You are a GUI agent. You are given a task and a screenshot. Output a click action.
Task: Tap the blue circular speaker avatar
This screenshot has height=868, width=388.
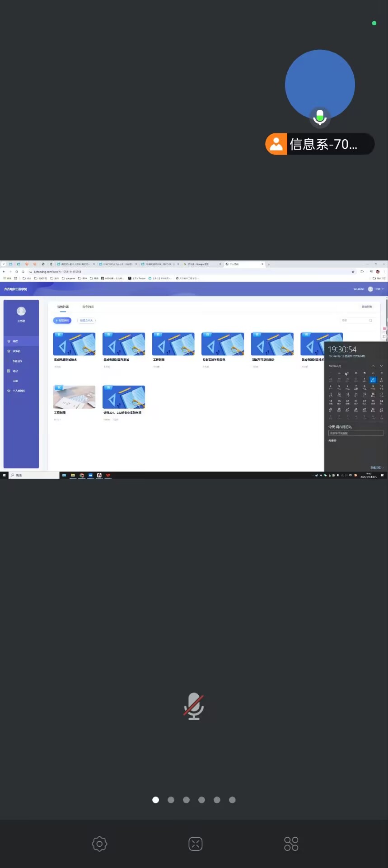coord(320,84)
